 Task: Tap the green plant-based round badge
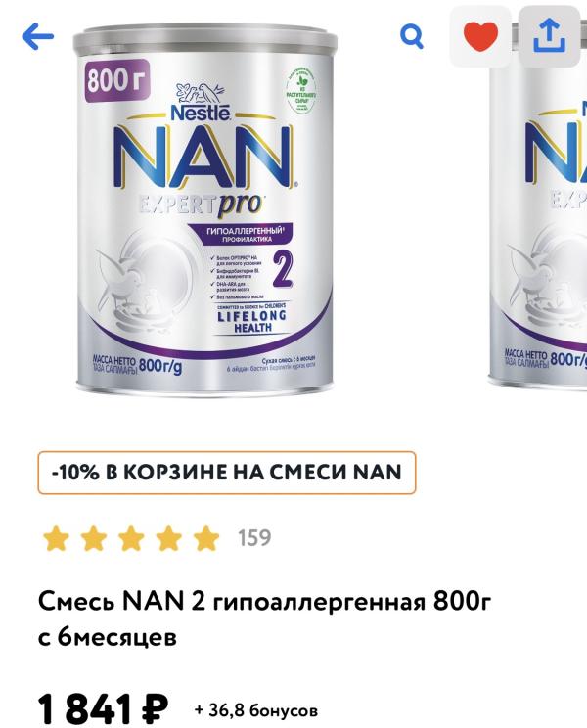click(x=301, y=90)
